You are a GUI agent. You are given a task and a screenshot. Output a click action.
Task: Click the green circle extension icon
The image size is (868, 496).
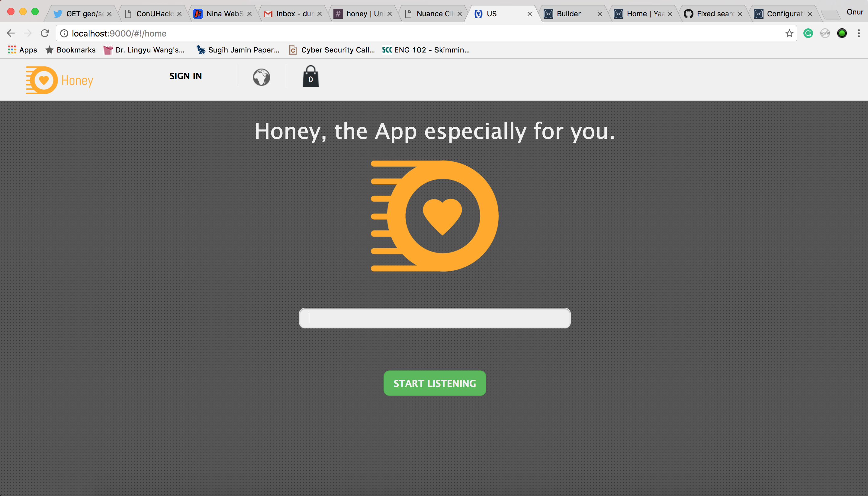(x=841, y=33)
